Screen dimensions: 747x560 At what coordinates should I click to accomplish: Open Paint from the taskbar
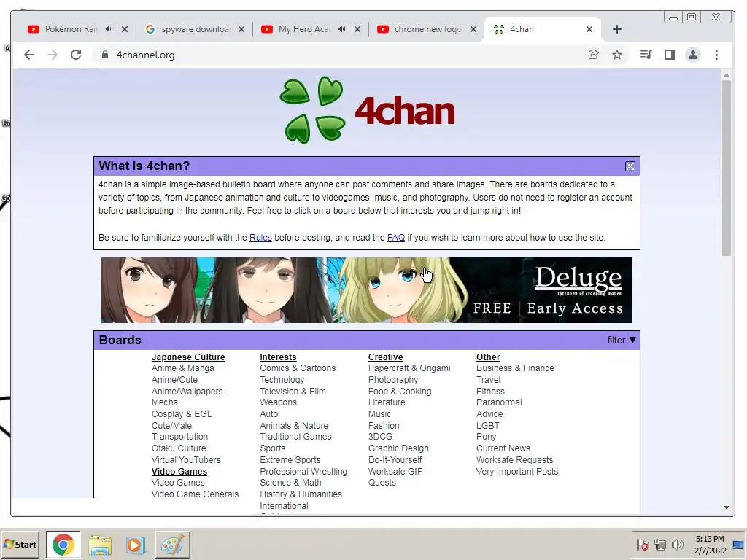point(172,544)
